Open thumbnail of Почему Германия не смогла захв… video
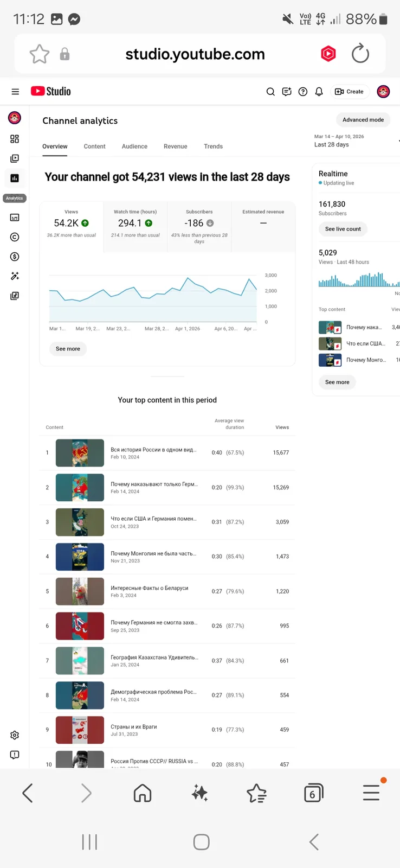Image resolution: width=400 pixels, height=868 pixels. (80, 626)
